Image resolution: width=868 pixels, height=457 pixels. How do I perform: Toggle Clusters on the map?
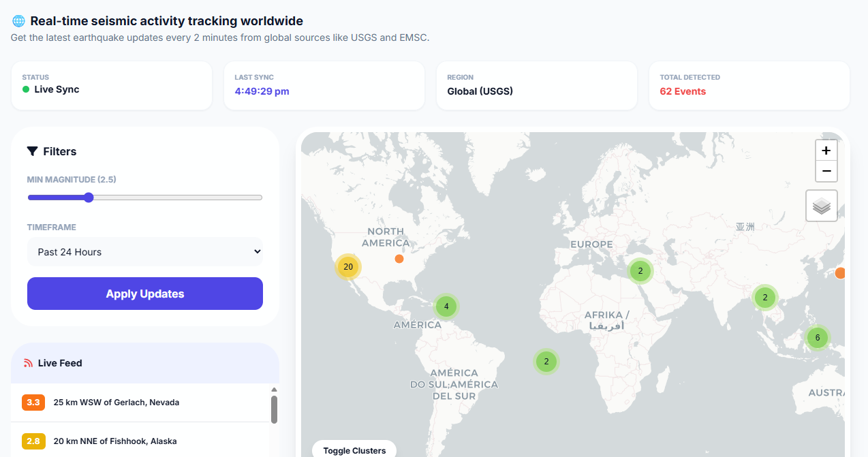tap(354, 450)
